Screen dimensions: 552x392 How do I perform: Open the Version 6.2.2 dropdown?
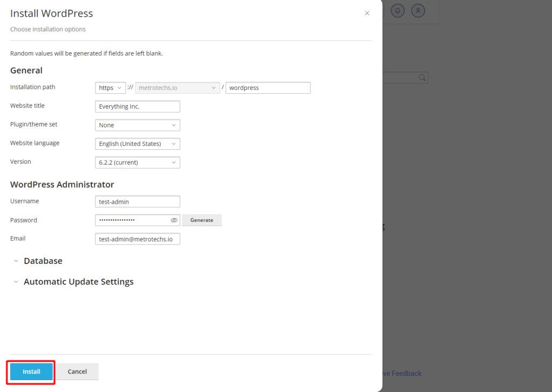(x=137, y=163)
